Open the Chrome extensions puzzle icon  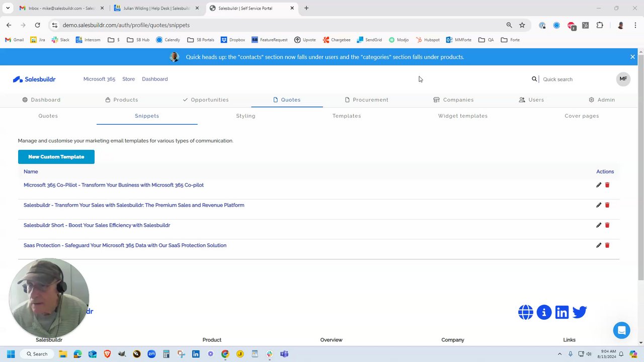coord(600,25)
